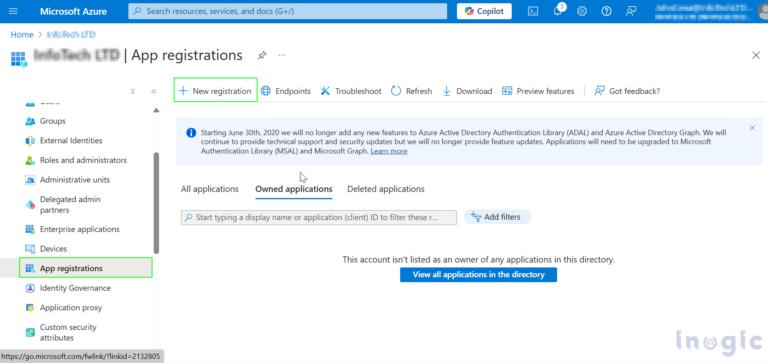Image resolution: width=768 pixels, height=363 pixels.
Task: Open the help question mark icon
Action: pos(606,11)
